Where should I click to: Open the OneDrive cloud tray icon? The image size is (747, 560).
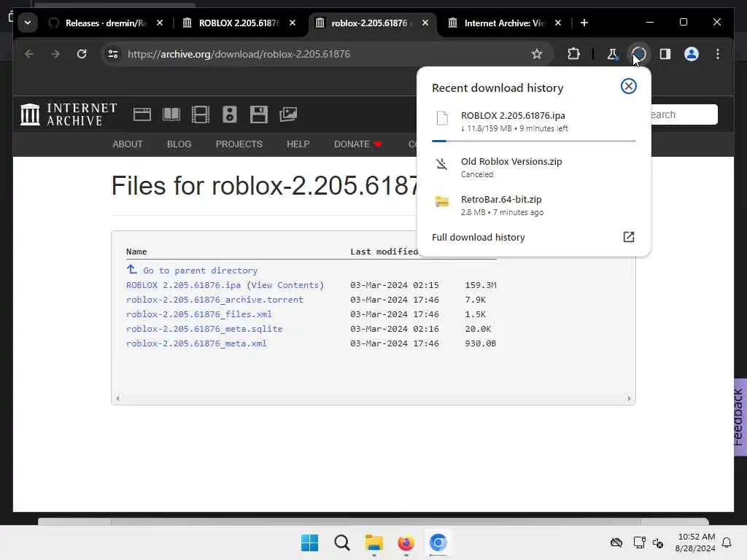[x=616, y=542]
